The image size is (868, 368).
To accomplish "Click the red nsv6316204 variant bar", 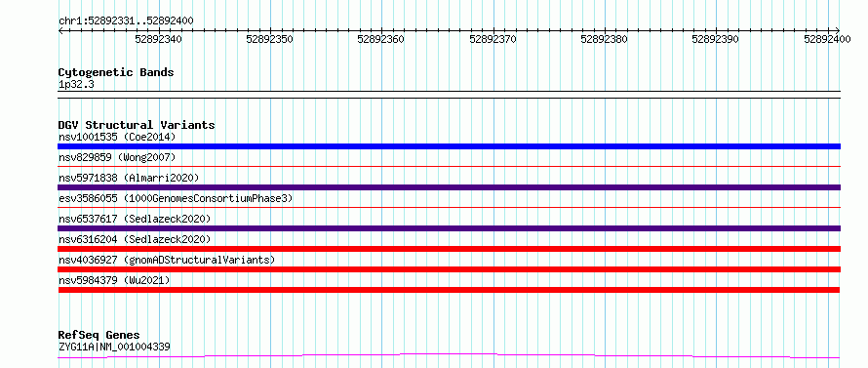I will coord(449,249).
